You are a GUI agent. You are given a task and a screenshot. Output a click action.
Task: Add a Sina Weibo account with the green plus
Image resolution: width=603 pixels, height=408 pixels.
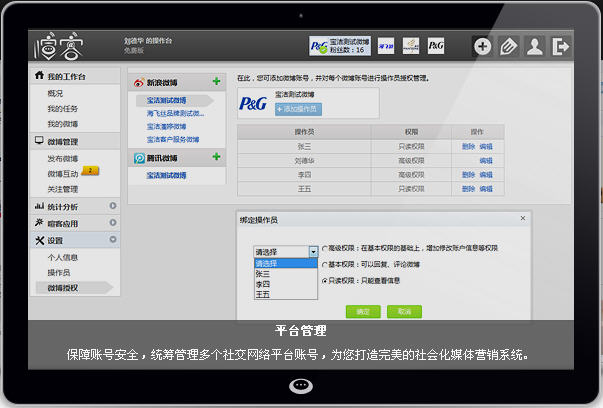click(x=217, y=81)
